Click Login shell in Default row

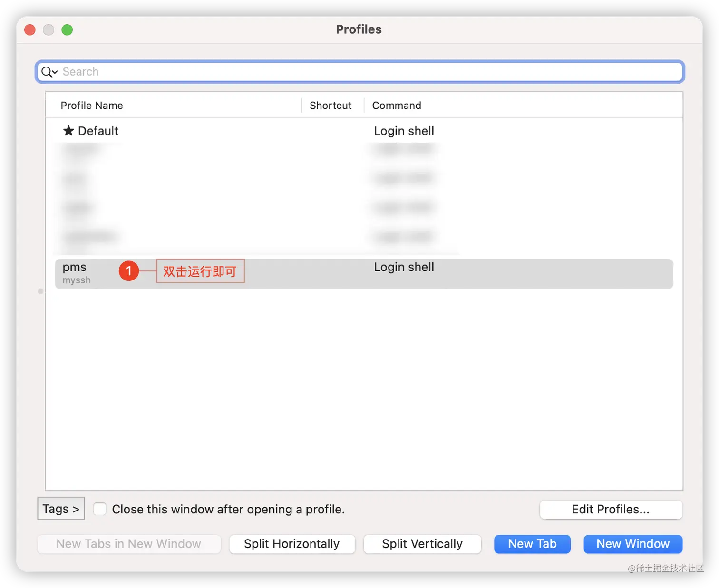[x=404, y=131]
